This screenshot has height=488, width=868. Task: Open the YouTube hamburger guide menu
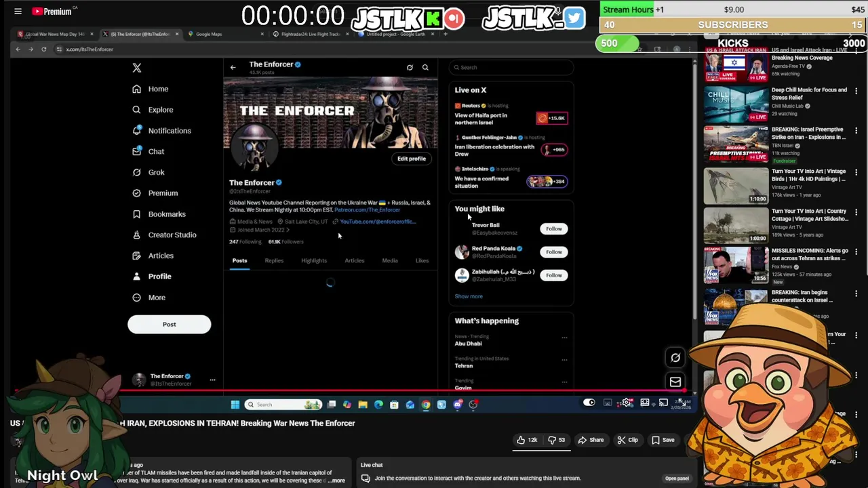pyautogui.click(x=18, y=12)
